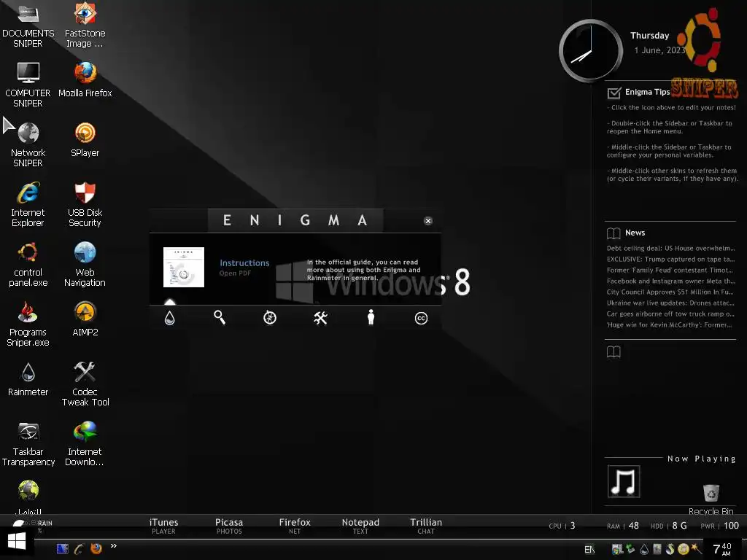Click the Enigma Tips notes icon
The height and width of the screenshot is (560, 747).
[614, 93]
